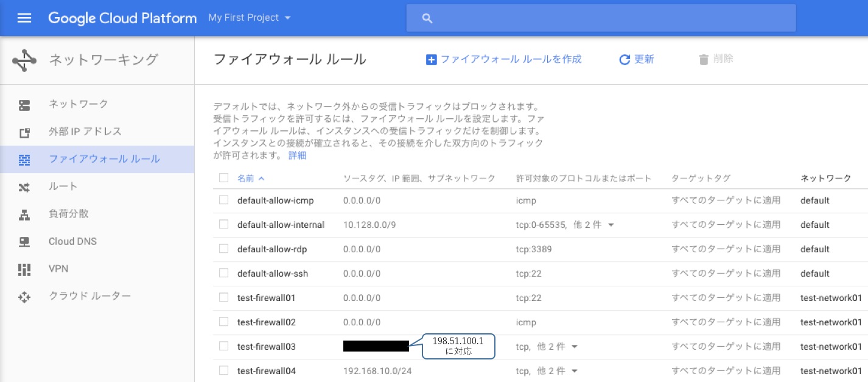Expand protocols list for test-firewall04
The width and height of the screenshot is (868, 382).
[x=575, y=371]
